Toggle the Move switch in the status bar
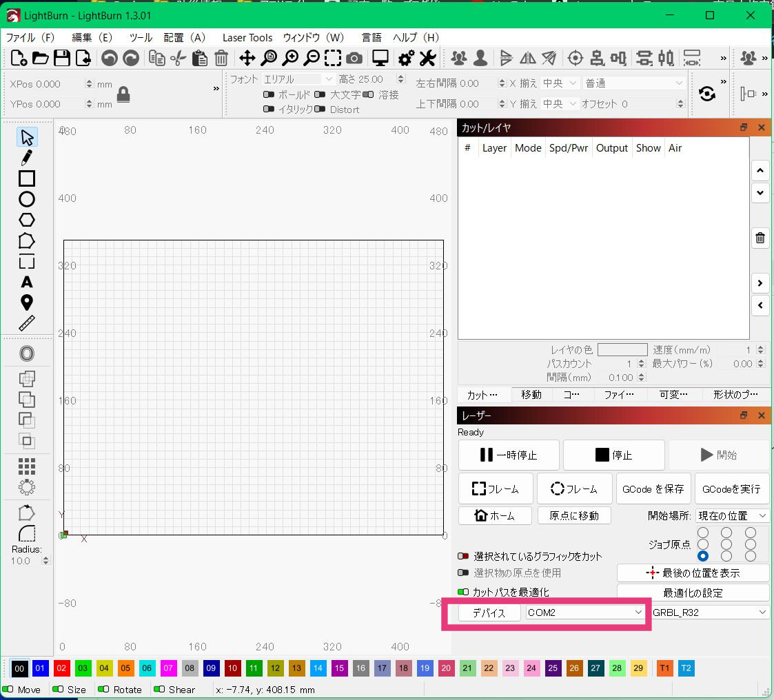 (8, 689)
